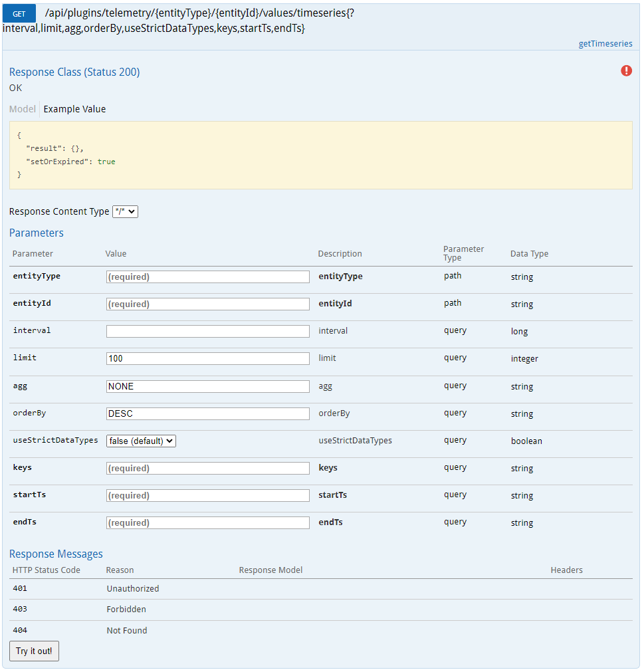Viewport: 642px width, 672px height.
Task: Click the red exclamation warning icon
Action: (626, 70)
